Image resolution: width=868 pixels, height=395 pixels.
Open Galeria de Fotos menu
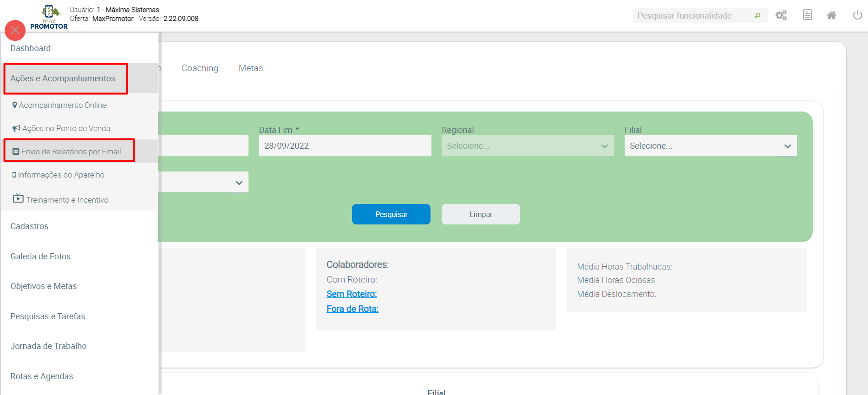(x=40, y=257)
